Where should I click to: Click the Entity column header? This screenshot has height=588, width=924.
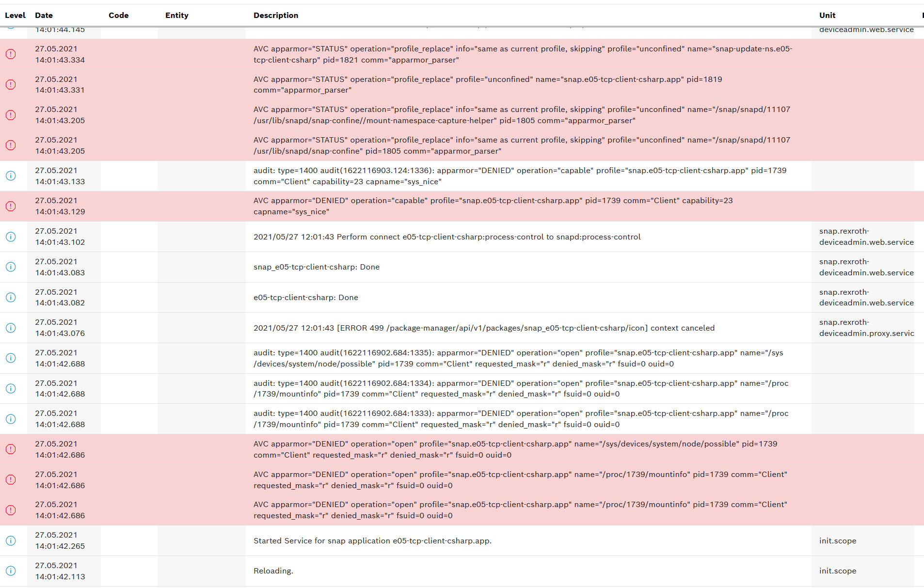coord(176,16)
